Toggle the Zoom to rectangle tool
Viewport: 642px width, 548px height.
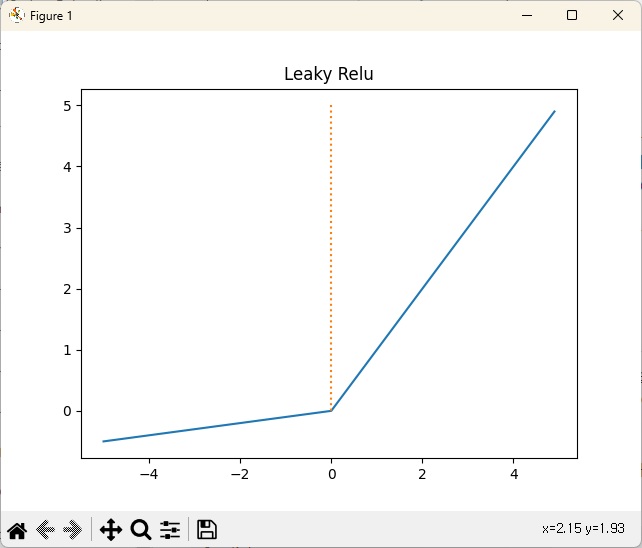(141, 530)
